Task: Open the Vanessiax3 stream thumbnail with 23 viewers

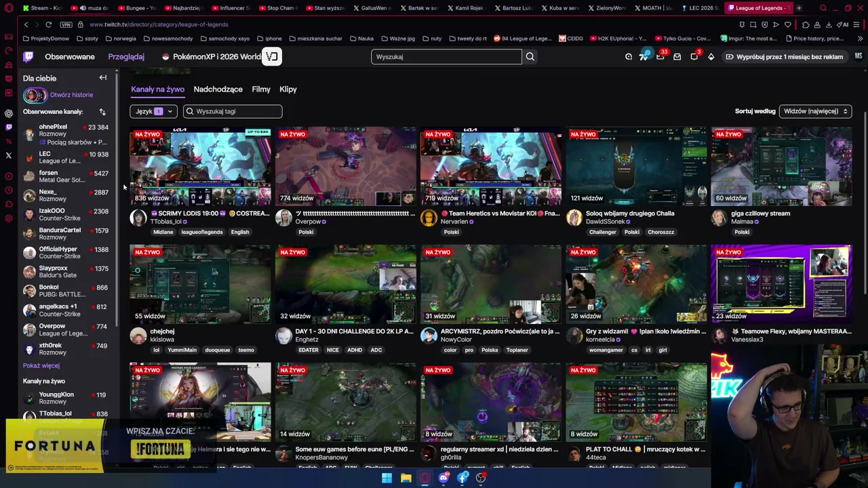Action: 781,284
